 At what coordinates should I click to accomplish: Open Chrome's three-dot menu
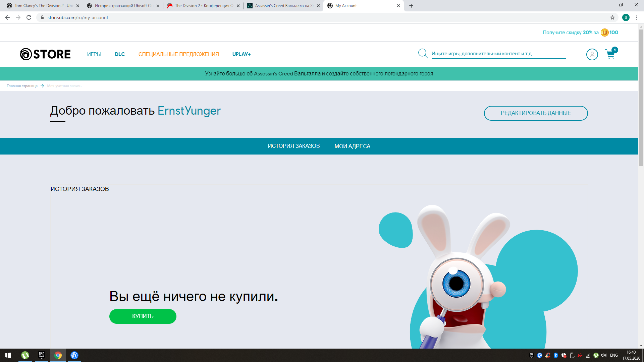[x=637, y=17]
